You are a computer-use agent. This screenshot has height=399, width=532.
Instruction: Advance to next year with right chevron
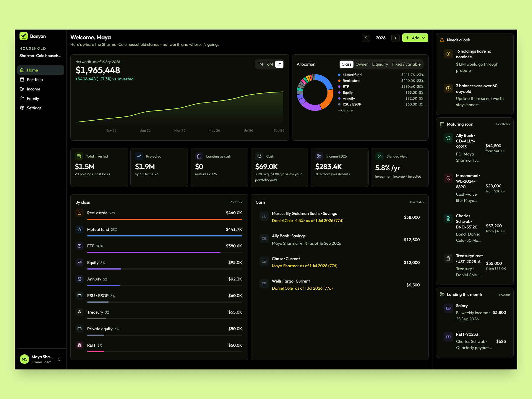click(x=395, y=38)
